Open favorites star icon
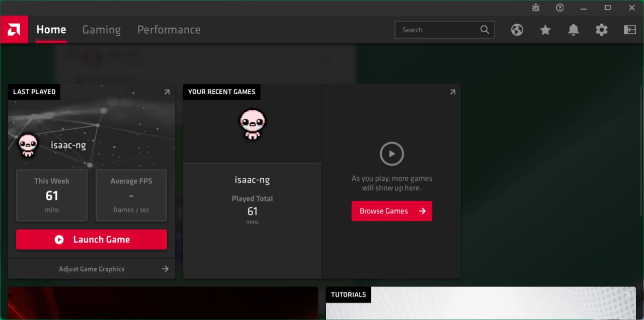Image resolution: width=644 pixels, height=320 pixels. pos(545,30)
